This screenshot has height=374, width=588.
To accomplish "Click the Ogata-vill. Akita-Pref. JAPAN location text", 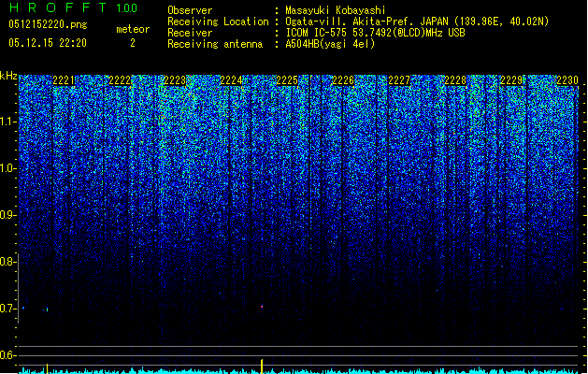I will pos(417,22).
